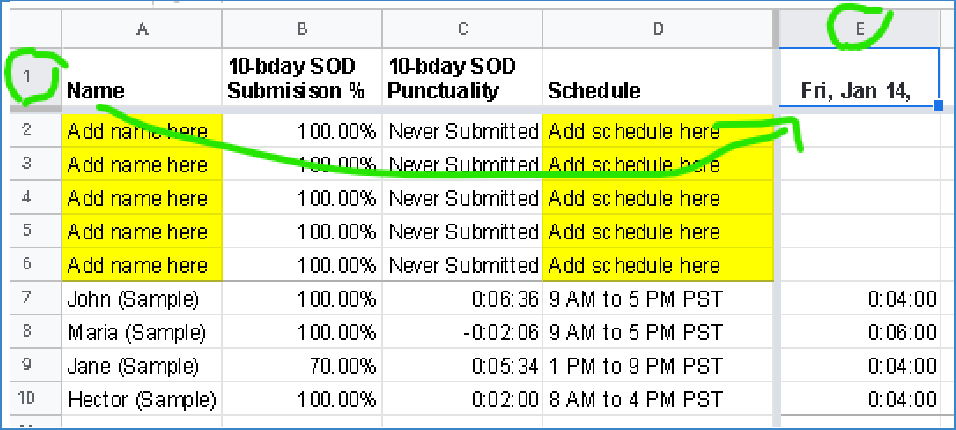The width and height of the screenshot is (956, 430).
Task: Select the John (Sample) name cell
Action: [x=141, y=299]
